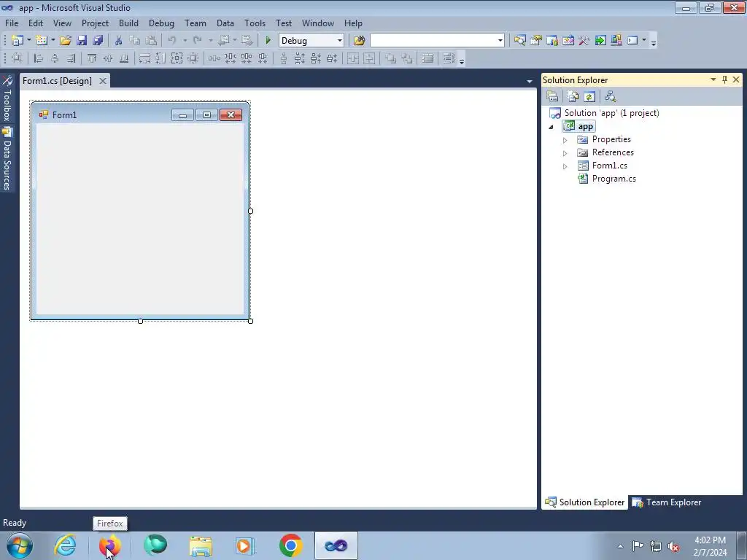Click inside the Find text box

tap(433, 41)
